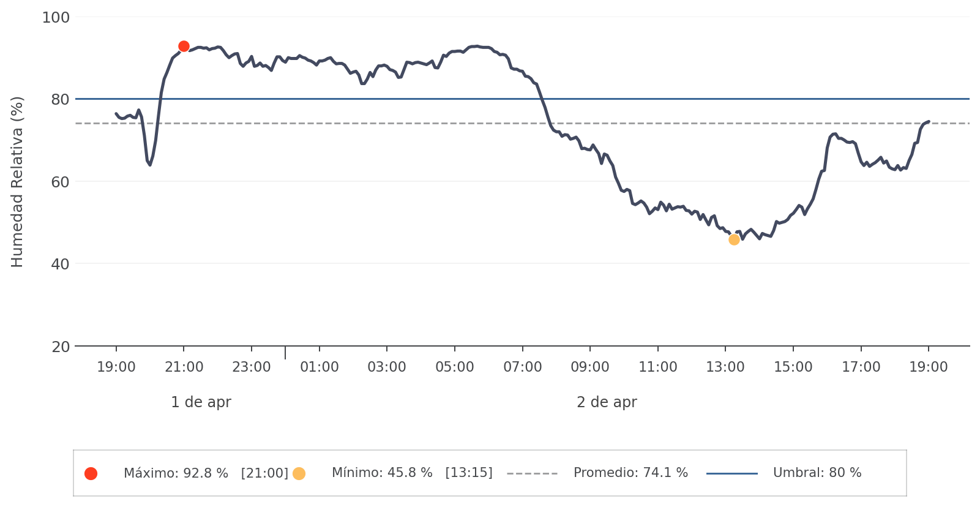This screenshot has height=507, width=980.
Task: Click the dashed gray line sample in legend
Action: (532, 473)
